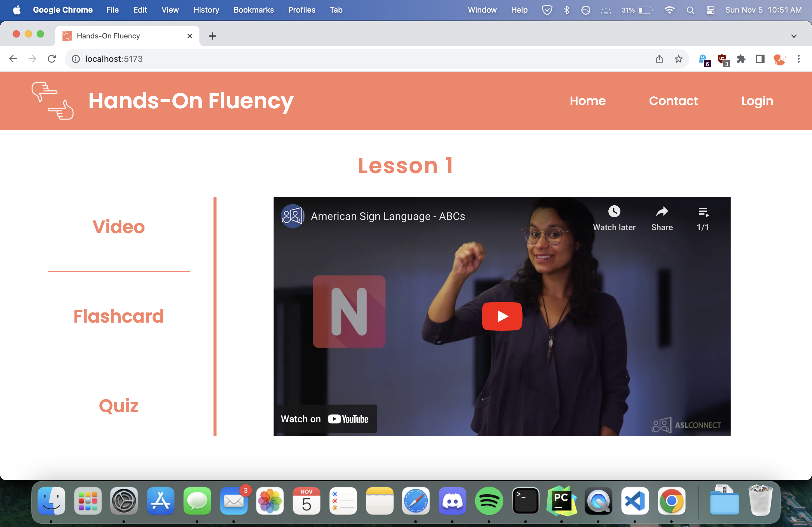Reload the page
Screen dimensions: 812x527
click(52, 59)
